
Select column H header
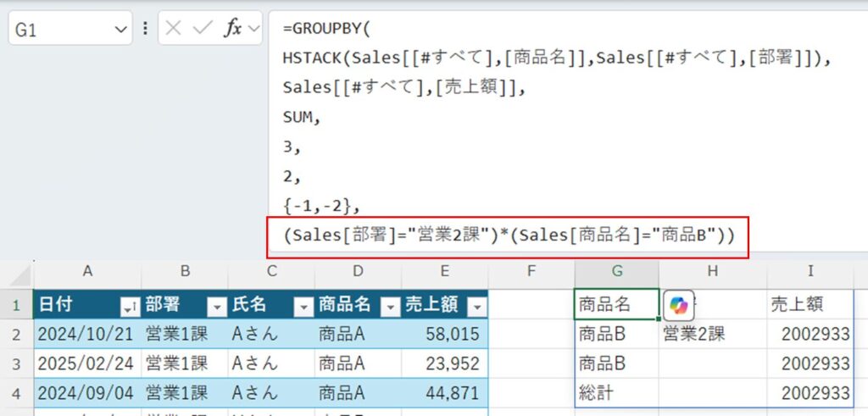[713, 271]
